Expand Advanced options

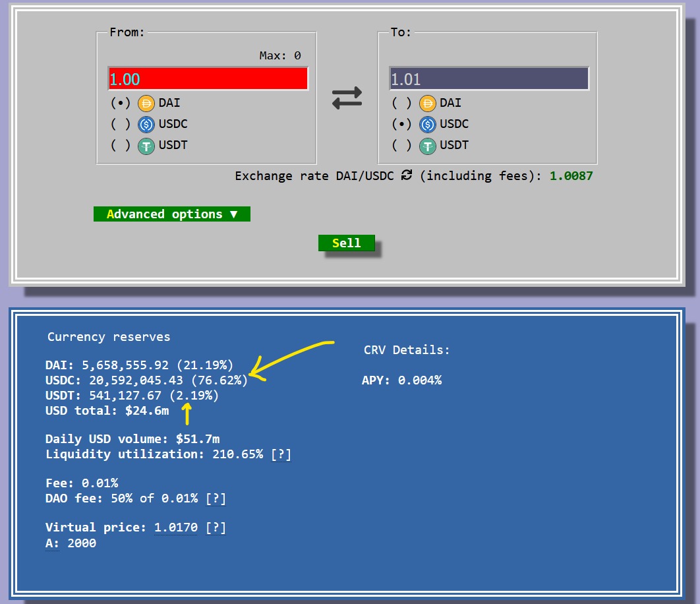tap(172, 214)
